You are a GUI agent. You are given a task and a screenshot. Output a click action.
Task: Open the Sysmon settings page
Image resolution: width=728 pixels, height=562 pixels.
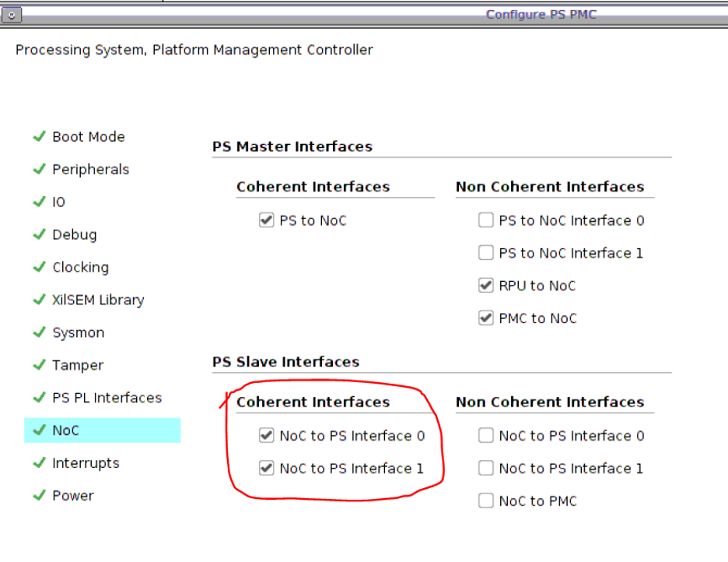point(78,333)
